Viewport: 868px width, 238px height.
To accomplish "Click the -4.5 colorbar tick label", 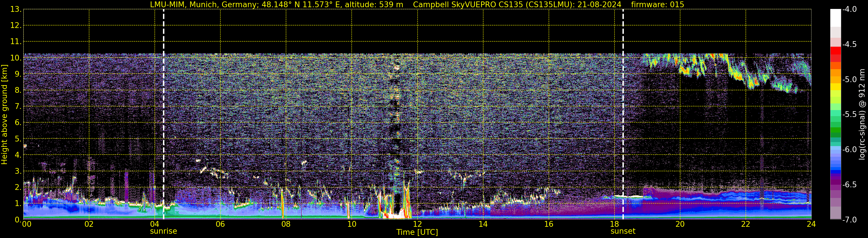I will tap(849, 44).
